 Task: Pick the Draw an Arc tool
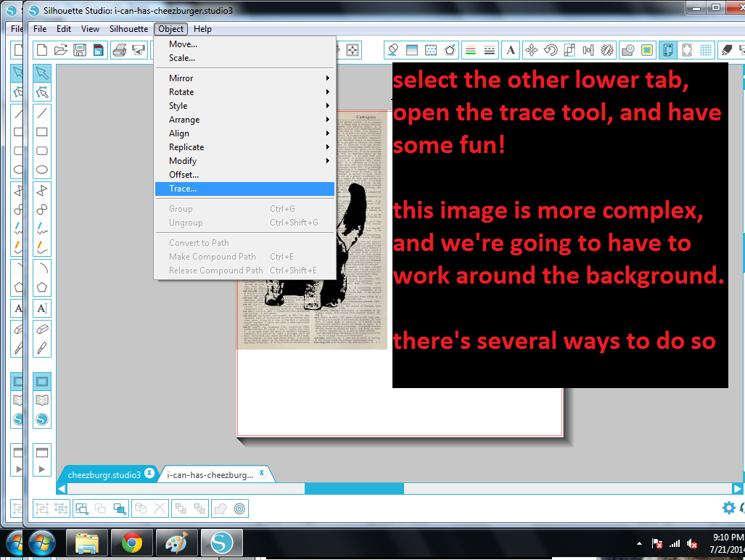coord(42,268)
